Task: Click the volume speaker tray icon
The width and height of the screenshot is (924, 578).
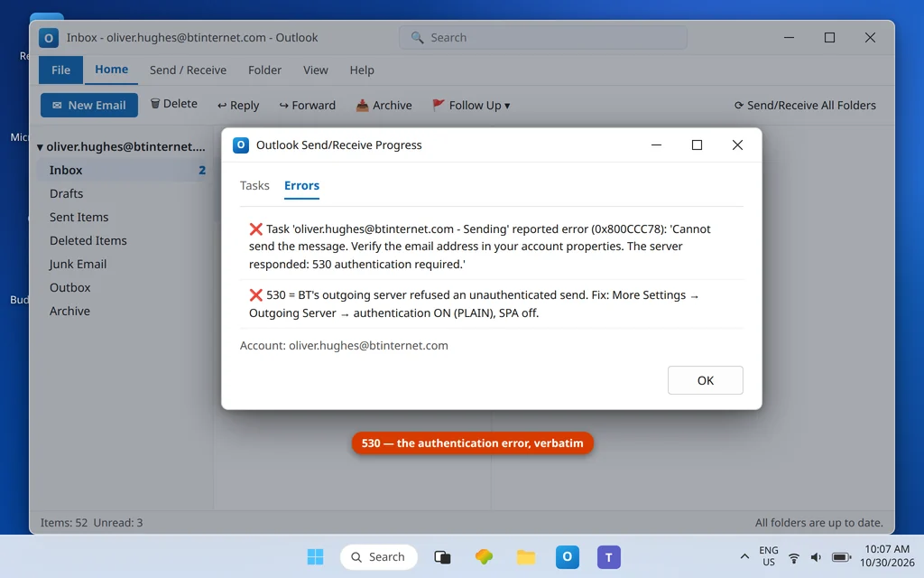Action: point(816,557)
